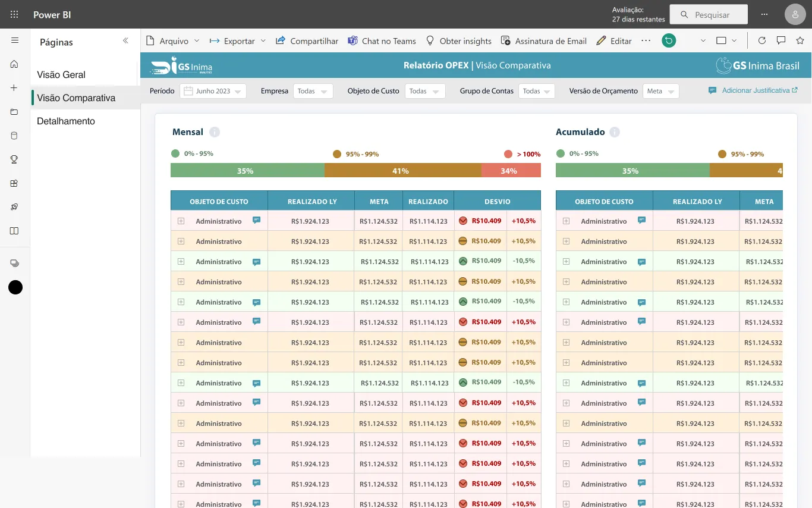
Task: Open the Período Junho 2023 dropdown
Action: point(213,91)
